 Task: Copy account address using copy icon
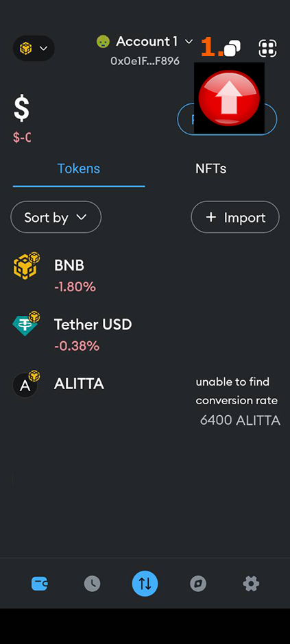pyautogui.click(x=232, y=49)
